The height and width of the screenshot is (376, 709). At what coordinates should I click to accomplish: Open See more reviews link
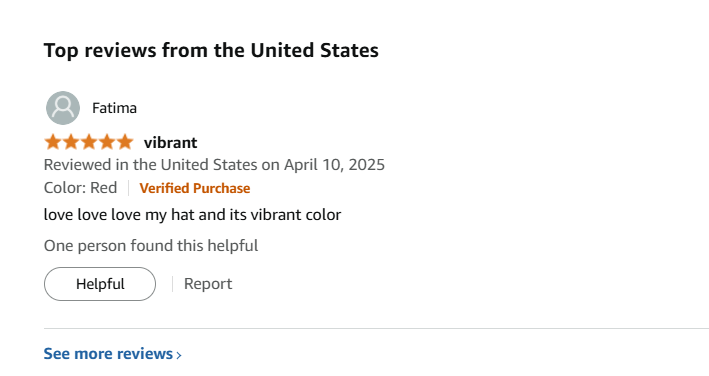coord(112,353)
